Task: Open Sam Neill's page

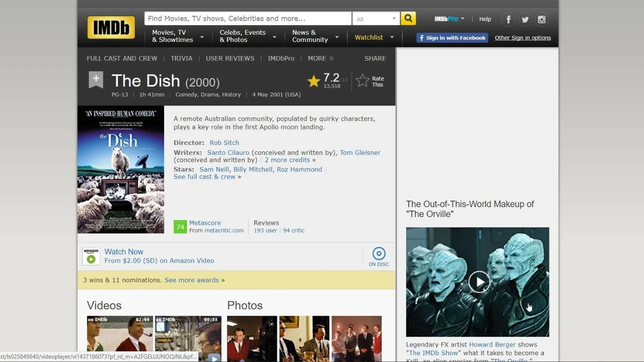Action: point(214,169)
